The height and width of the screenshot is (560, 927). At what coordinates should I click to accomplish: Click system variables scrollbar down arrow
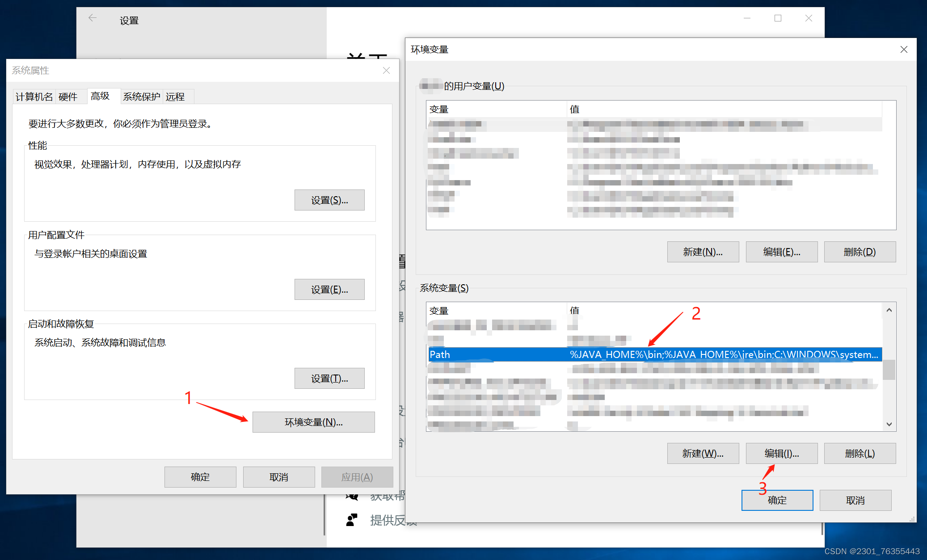point(889,424)
